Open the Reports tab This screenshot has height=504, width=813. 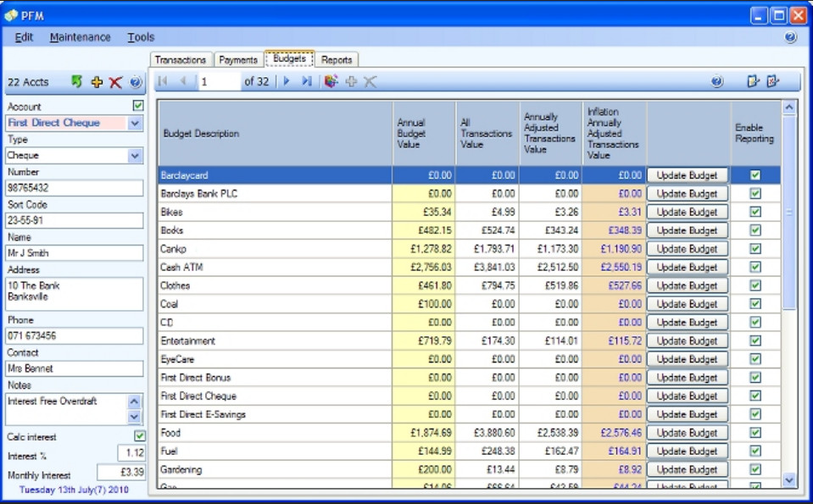tap(337, 60)
